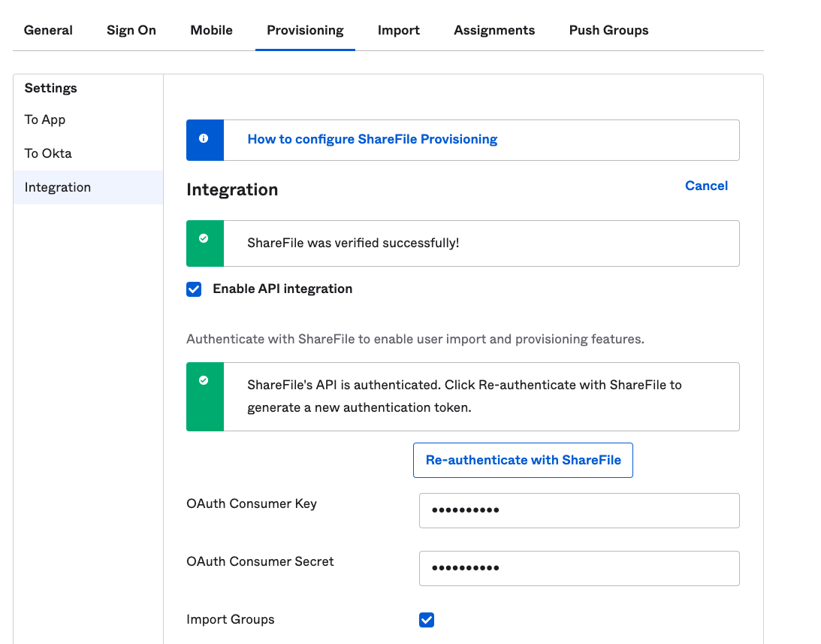Click the OAuth Consumer Secret field
Viewport: 821px width, 644px height.
coord(578,568)
